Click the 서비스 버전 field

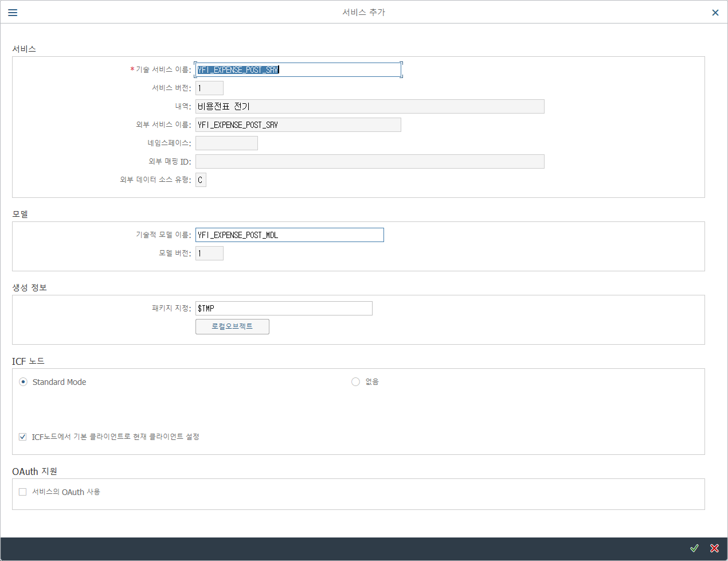209,88
